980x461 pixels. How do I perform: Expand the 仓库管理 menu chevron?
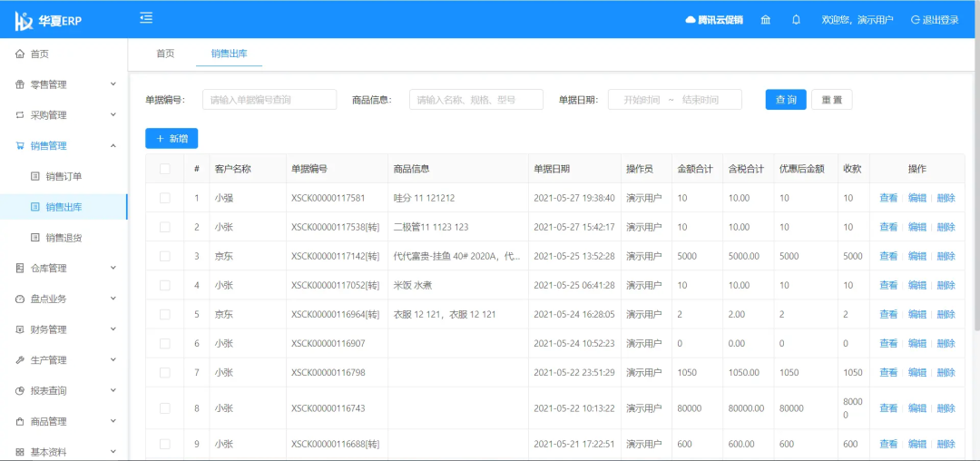coord(113,268)
